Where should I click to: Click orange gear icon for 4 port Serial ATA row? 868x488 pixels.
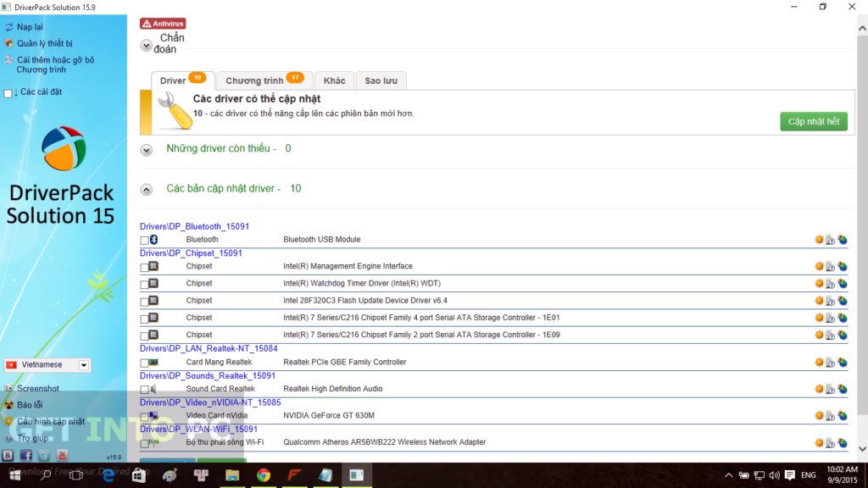[820, 318]
